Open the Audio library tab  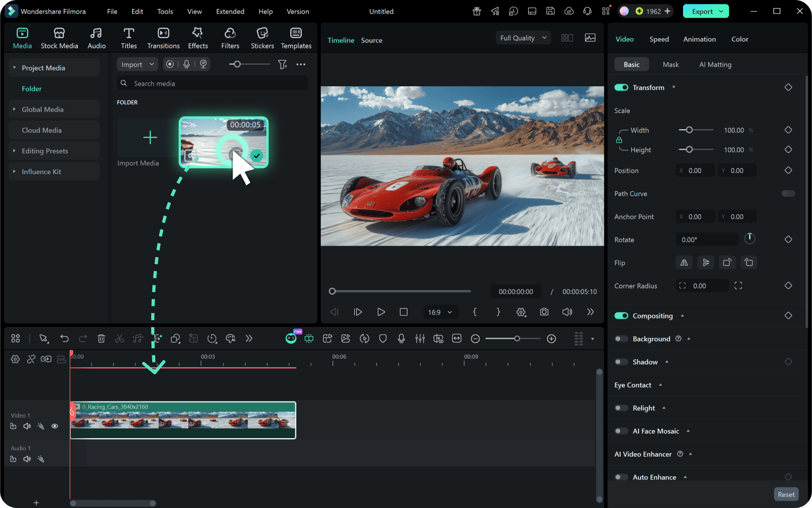click(x=96, y=39)
